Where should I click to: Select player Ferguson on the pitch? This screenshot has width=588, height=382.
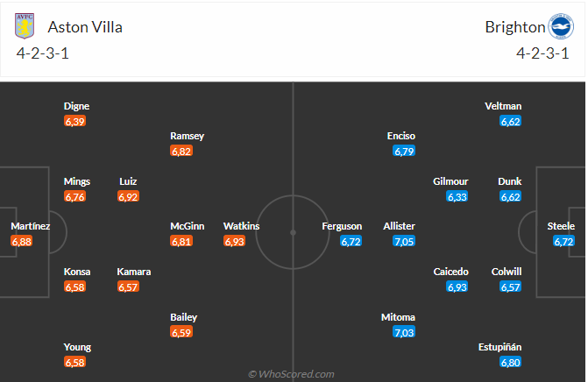pyautogui.click(x=342, y=226)
